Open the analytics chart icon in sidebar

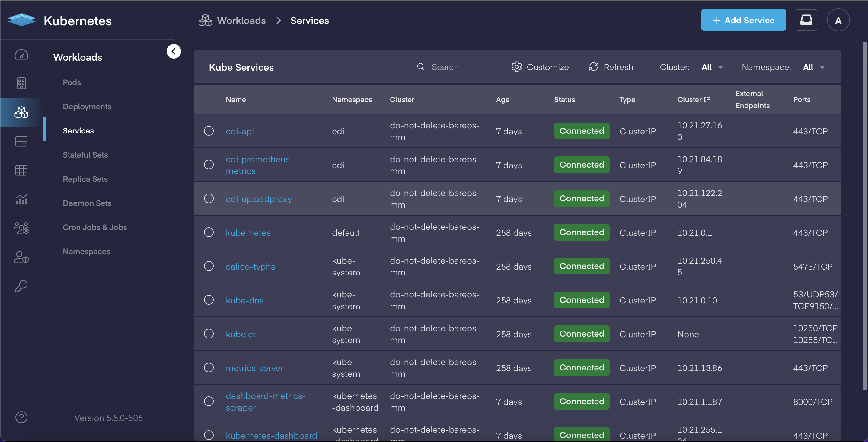pyautogui.click(x=21, y=199)
